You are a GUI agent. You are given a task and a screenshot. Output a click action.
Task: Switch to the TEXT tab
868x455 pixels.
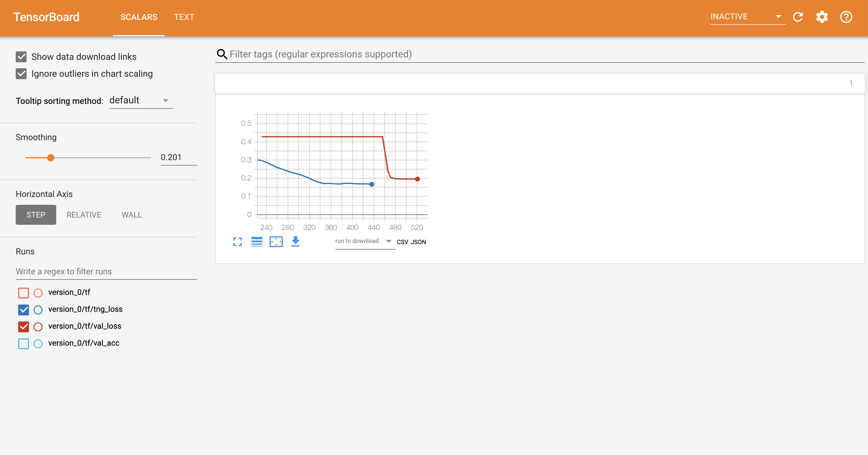pos(184,17)
